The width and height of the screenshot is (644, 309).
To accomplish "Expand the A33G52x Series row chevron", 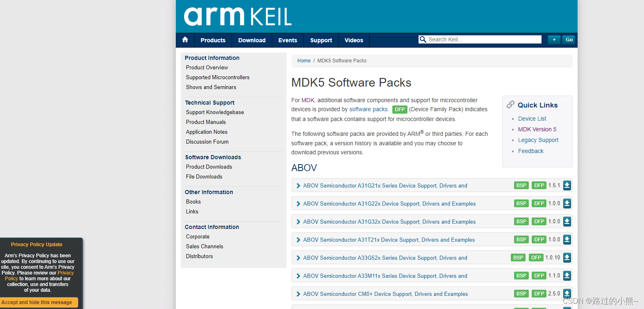I will coord(298,258).
